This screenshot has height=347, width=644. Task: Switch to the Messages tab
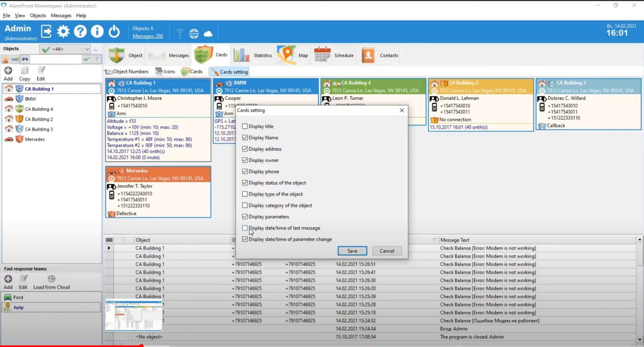(168, 55)
